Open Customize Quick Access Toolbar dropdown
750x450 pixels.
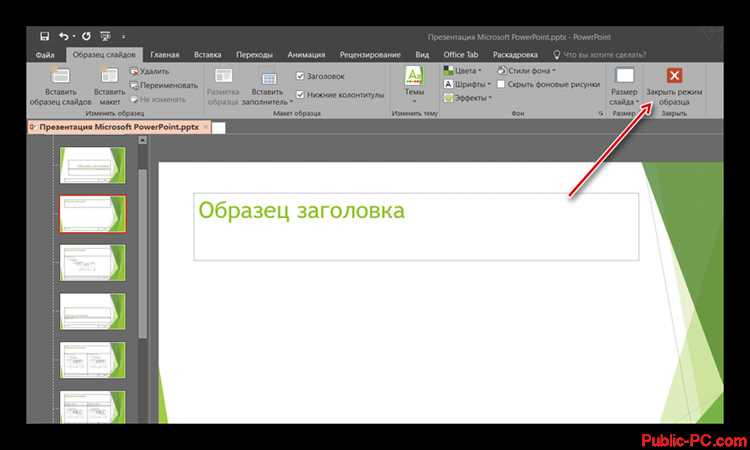pos(123,36)
